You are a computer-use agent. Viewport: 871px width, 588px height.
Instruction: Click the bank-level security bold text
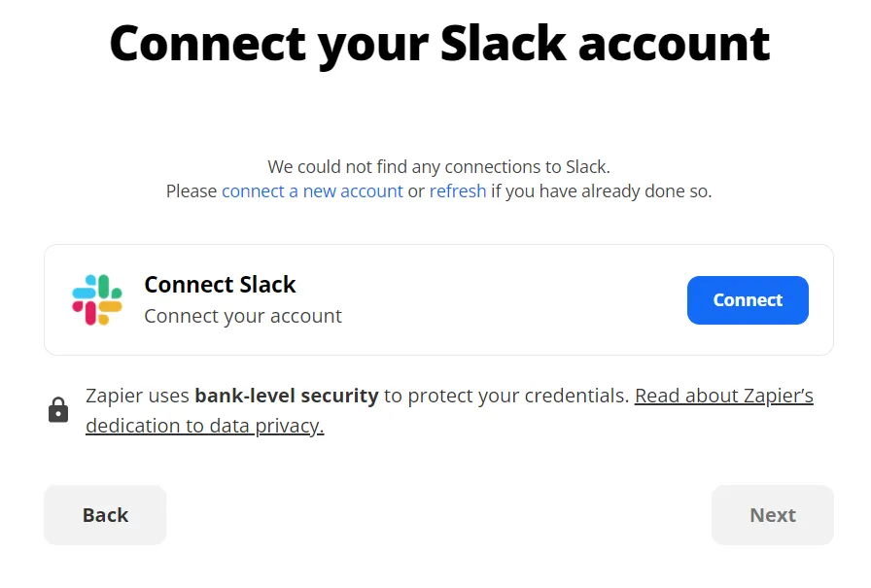287,396
